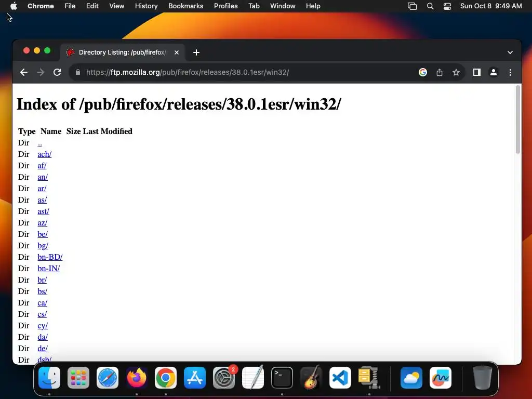This screenshot has height=399, width=532.
Task: Open the profile account button
Action: pyautogui.click(x=494, y=72)
